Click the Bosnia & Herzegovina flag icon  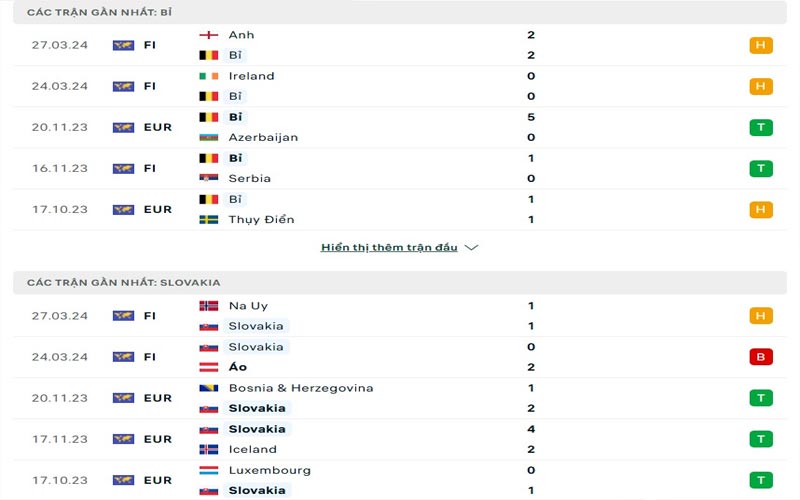208,388
